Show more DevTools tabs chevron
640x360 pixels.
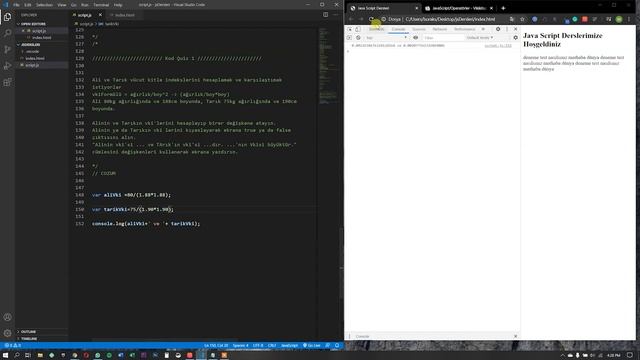[483, 29]
